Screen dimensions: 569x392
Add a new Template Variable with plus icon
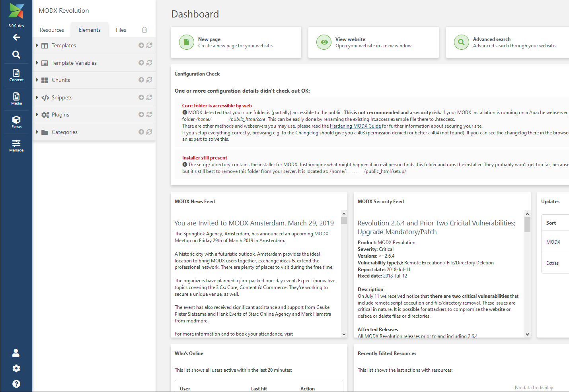[x=141, y=63]
